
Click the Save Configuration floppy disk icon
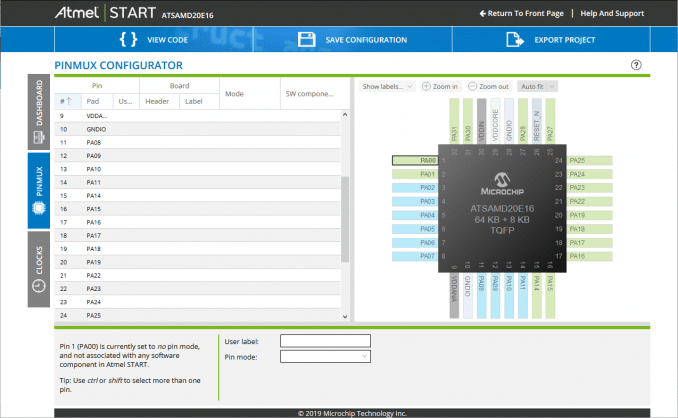click(306, 40)
